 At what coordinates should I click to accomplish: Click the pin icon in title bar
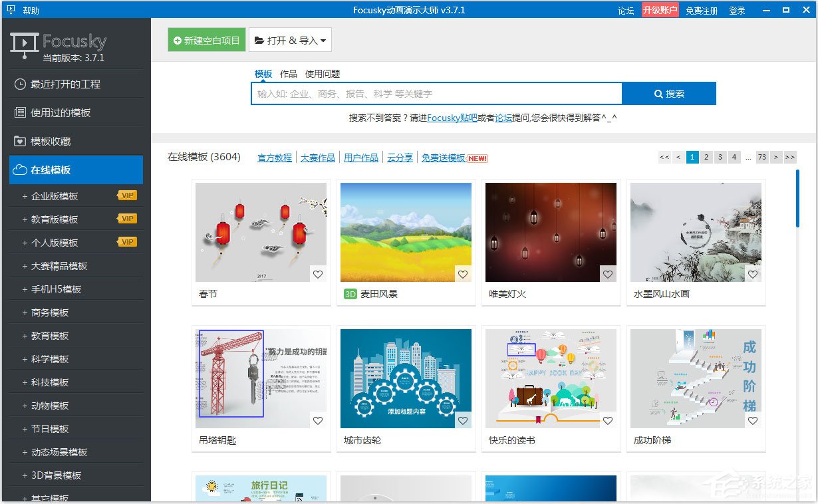tap(11, 10)
